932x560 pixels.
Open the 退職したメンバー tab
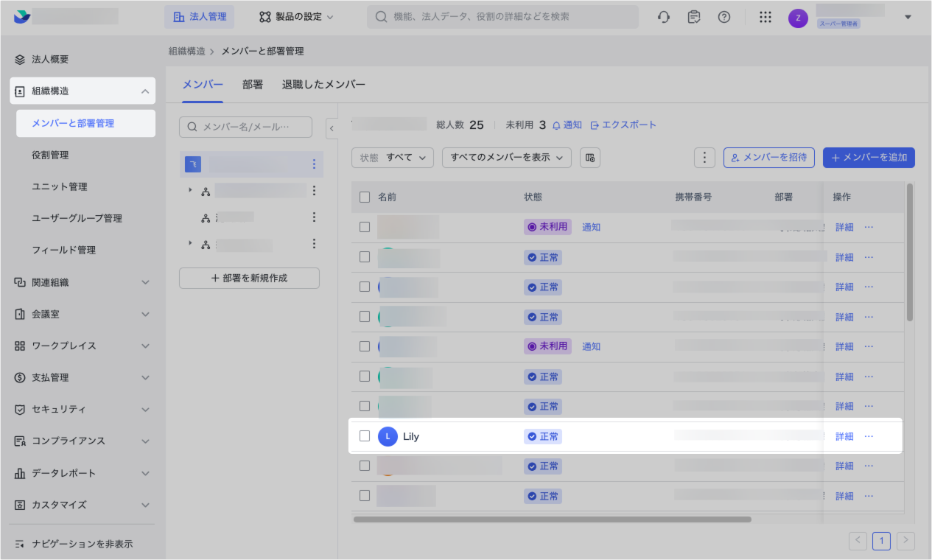click(323, 85)
